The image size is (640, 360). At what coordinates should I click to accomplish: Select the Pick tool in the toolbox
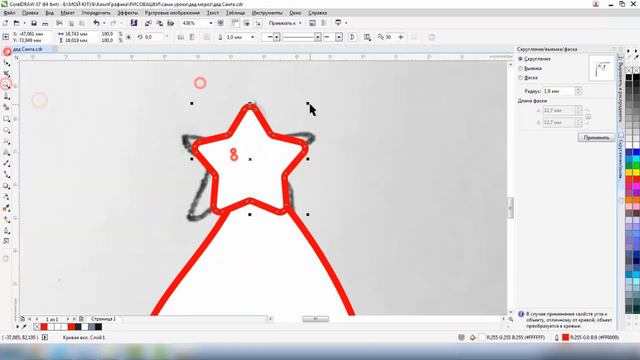pyautogui.click(x=7, y=52)
